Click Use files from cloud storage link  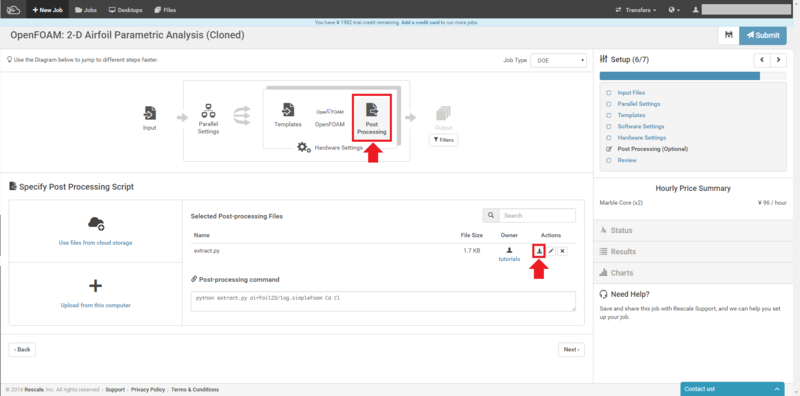(95, 243)
